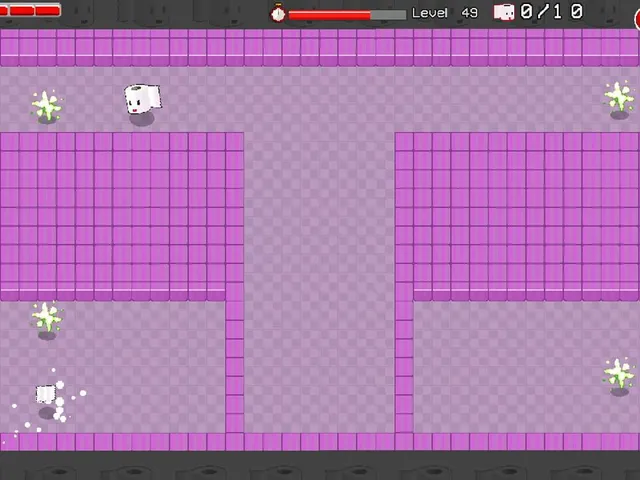Viewport: 640px width, 480px height.
Task: Click the toilet roll counter icon
Action: [504, 12]
